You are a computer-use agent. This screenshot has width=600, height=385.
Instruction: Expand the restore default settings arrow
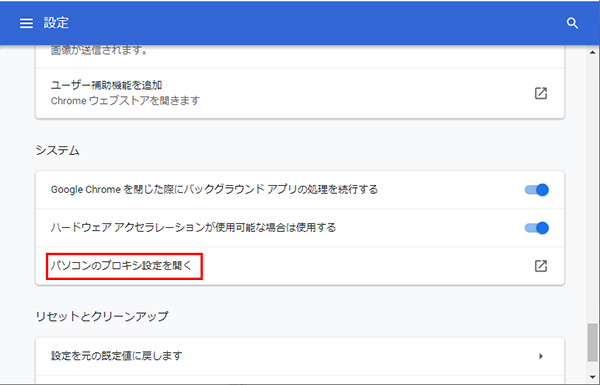tap(541, 356)
